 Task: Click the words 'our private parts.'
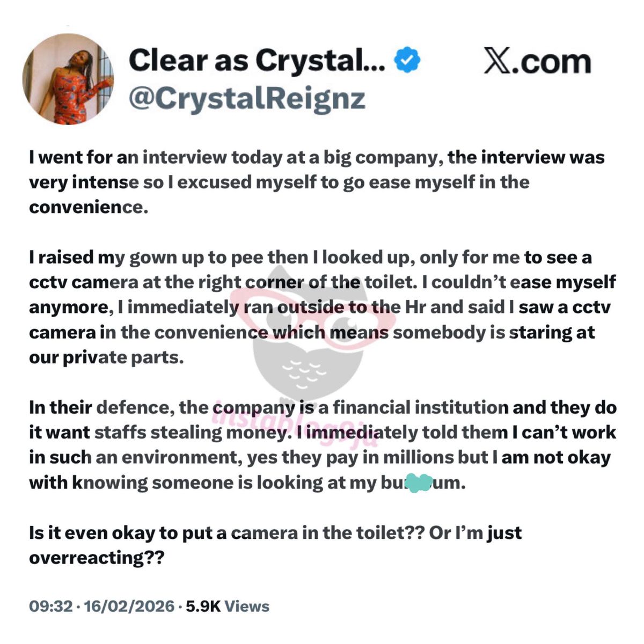tap(106, 357)
